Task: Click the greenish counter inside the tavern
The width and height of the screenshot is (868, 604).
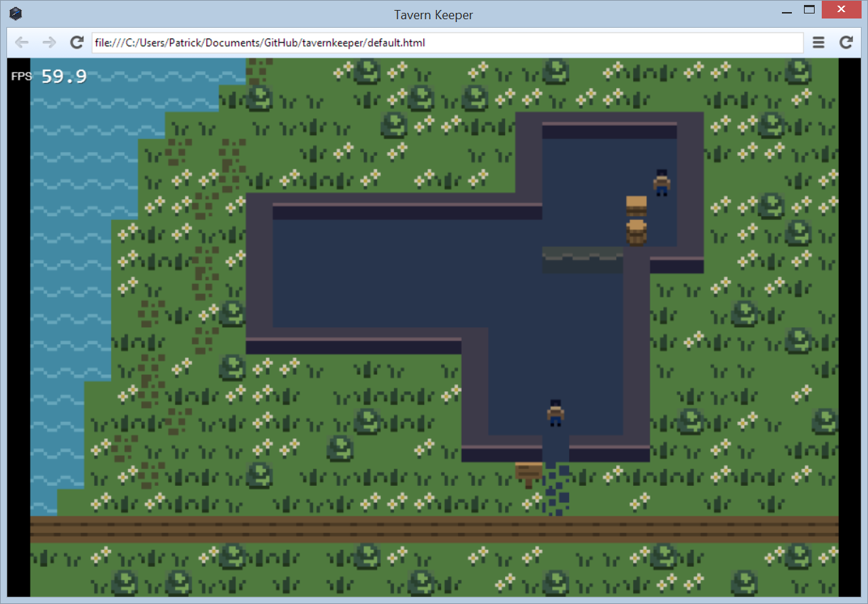Action: pos(582,260)
